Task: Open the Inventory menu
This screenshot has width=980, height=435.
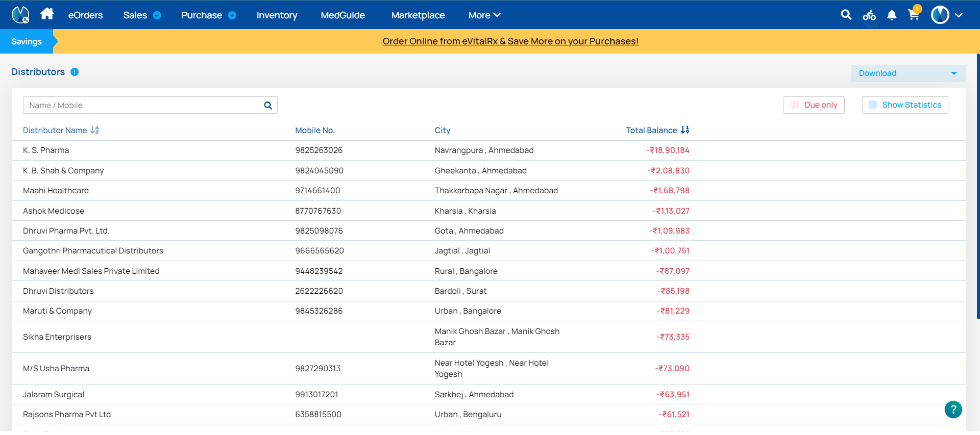Action: (x=277, y=15)
